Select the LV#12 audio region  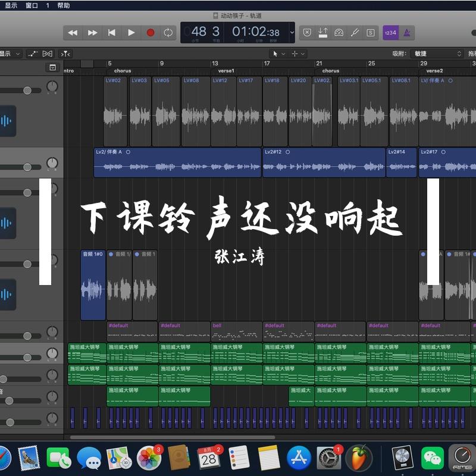point(223,111)
